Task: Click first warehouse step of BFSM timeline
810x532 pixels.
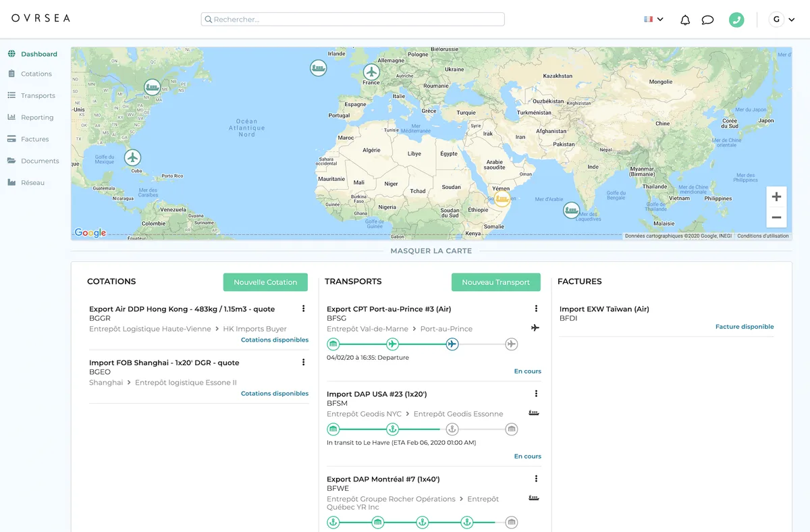Action: coord(333,429)
